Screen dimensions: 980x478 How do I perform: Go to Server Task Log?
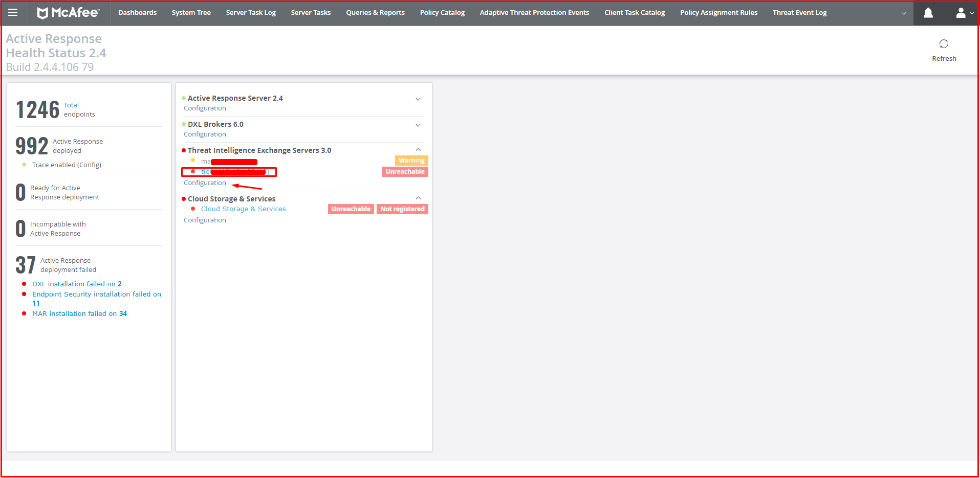coord(251,12)
